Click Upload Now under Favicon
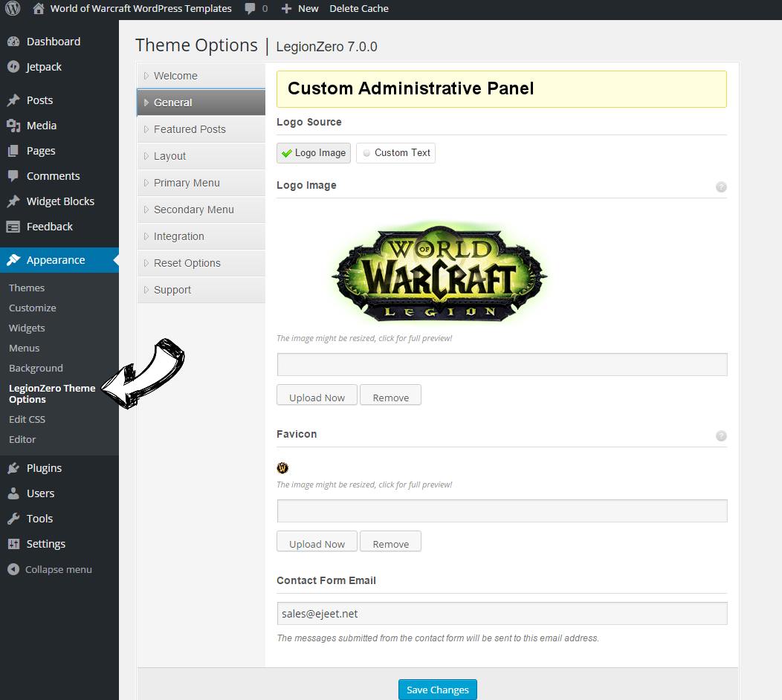Screen dimensions: 782x700 (317, 541)
